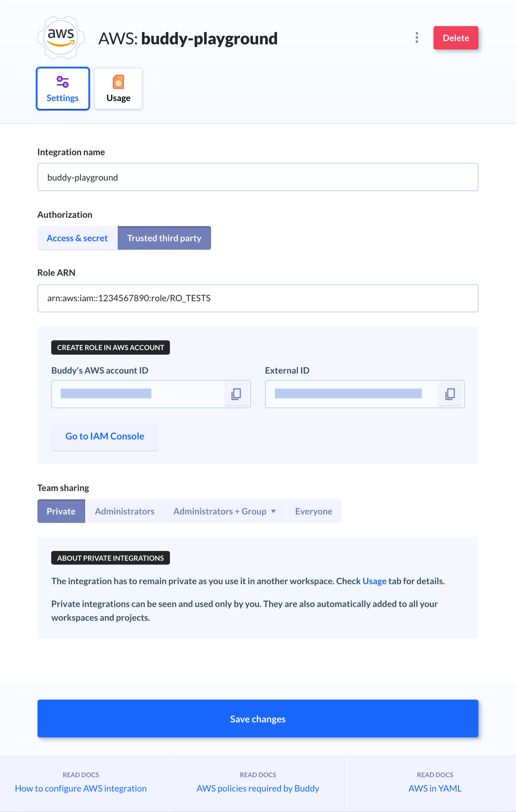Switch to the Settings tab

coord(63,88)
